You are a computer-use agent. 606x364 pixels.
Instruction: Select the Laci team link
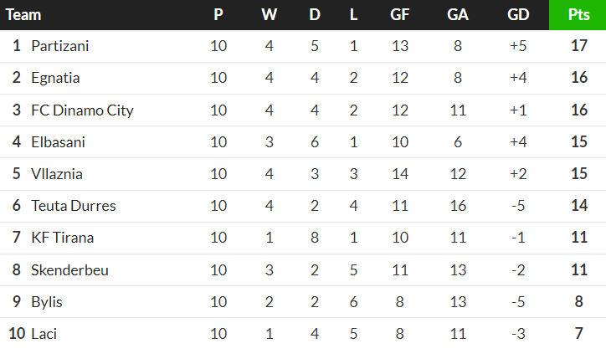pos(44,334)
